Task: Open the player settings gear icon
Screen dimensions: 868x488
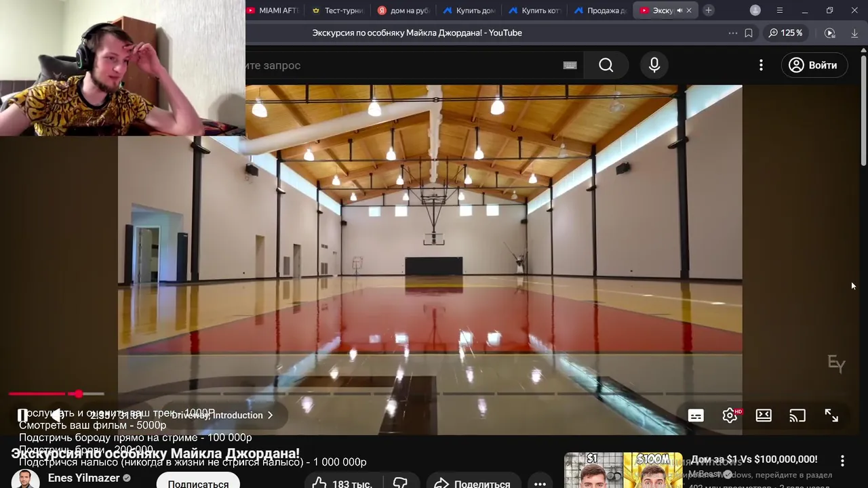Action: pos(730,415)
